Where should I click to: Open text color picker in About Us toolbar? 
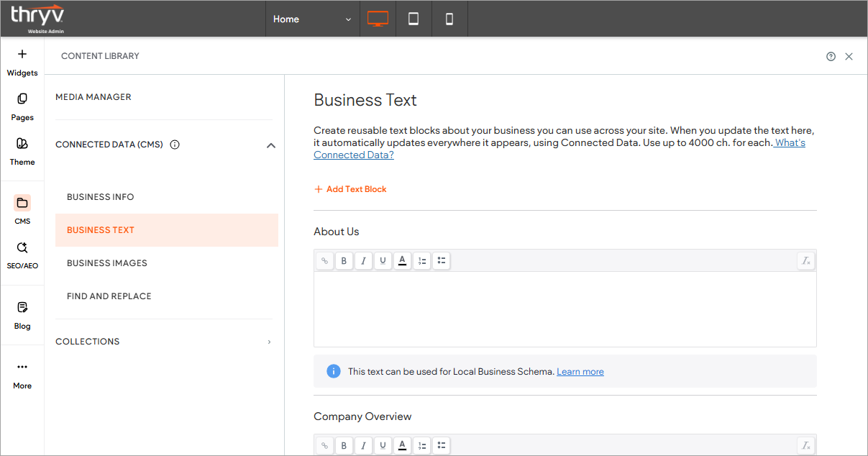pos(402,261)
